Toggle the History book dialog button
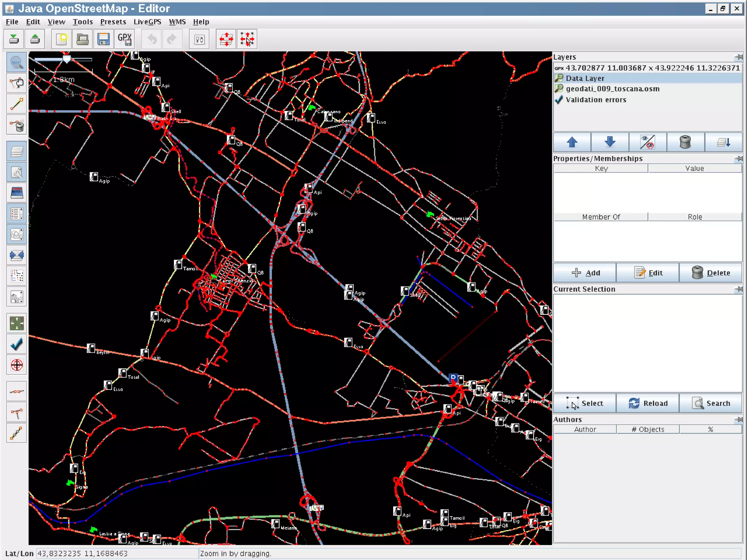This screenshot has width=747, height=560. [17, 193]
